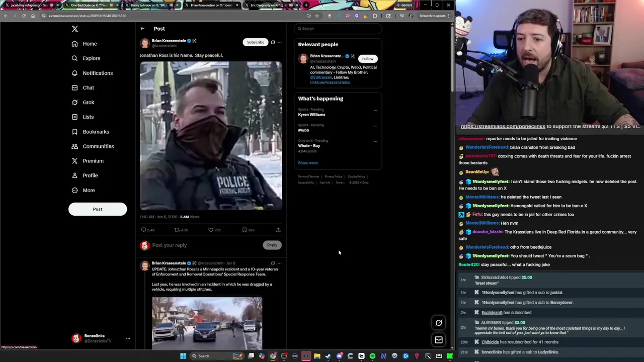
Task: Click the share icon on the post
Action: tap(278, 230)
